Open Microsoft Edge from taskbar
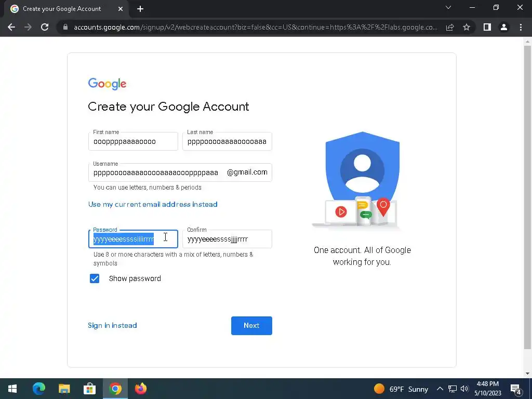 click(x=38, y=389)
